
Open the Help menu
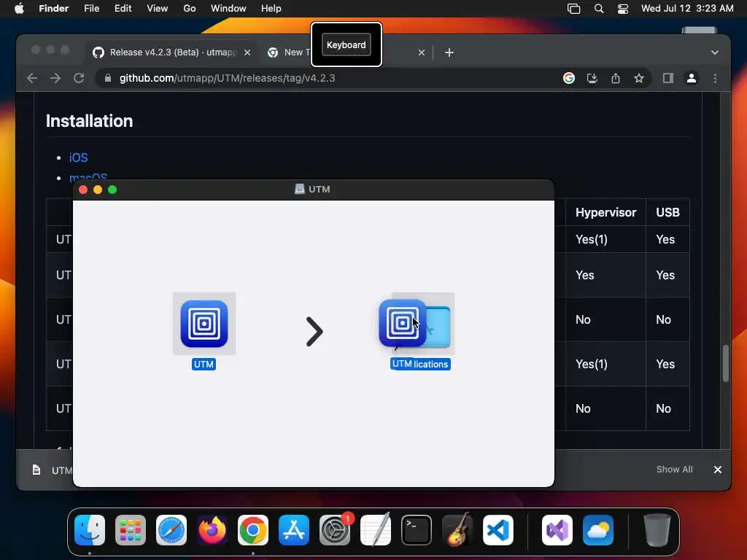click(x=271, y=8)
